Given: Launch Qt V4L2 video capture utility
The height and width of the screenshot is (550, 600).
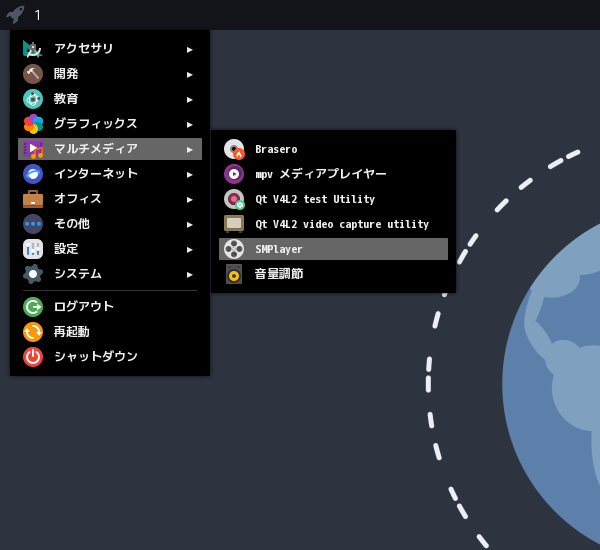Looking at the screenshot, I should point(333,224).
